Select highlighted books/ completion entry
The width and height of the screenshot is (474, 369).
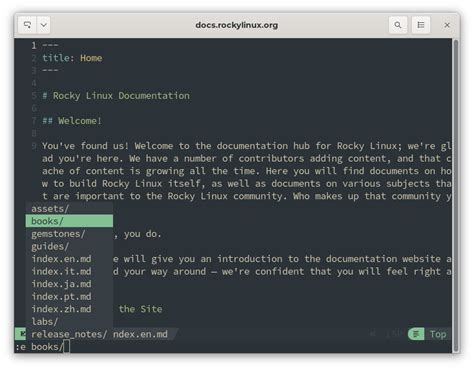tap(69, 221)
